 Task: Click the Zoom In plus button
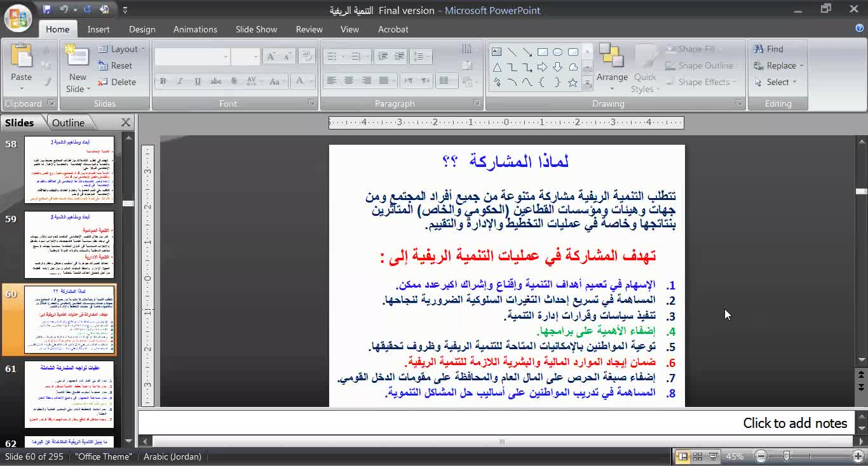(858, 456)
